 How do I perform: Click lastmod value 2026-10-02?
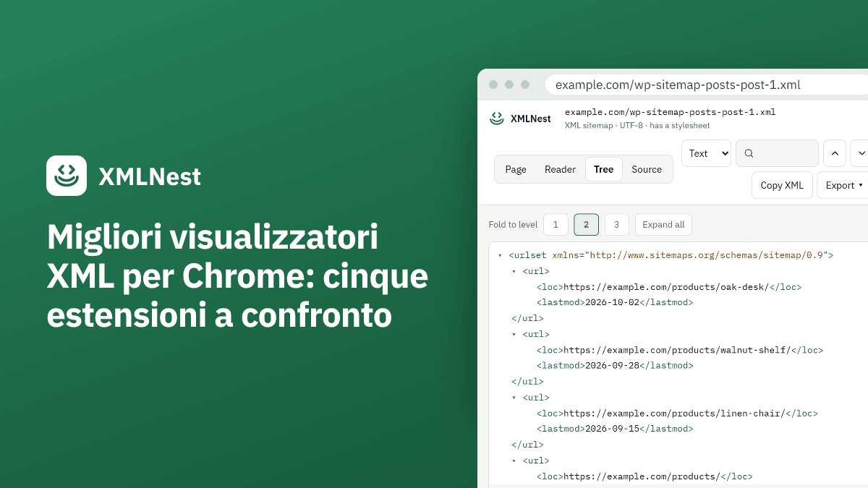point(613,302)
